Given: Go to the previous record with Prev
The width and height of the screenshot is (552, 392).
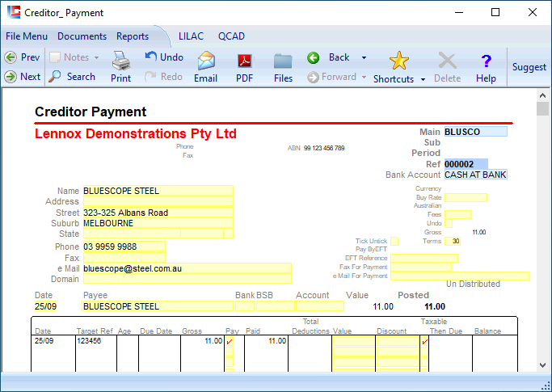Looking at the screenshot, I should pyautogui.click(x=22, y=57).
